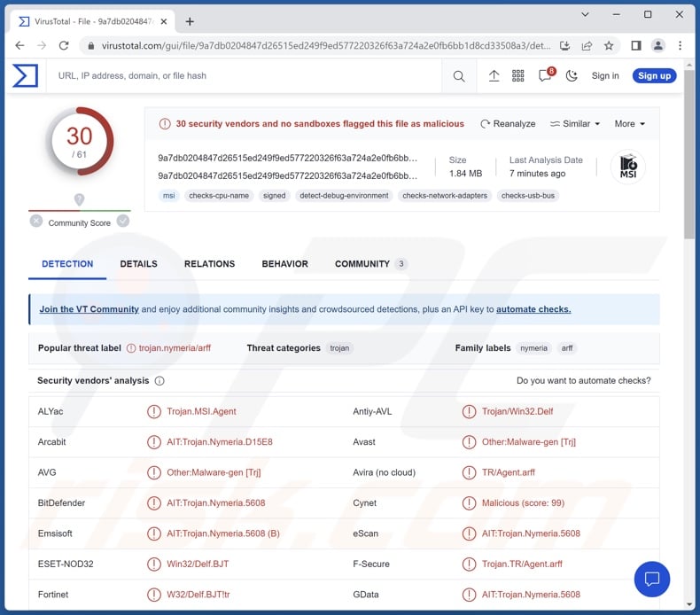Reload the page with refresh icon
Viewport: 700px width, 615px height.
point(64,45)
